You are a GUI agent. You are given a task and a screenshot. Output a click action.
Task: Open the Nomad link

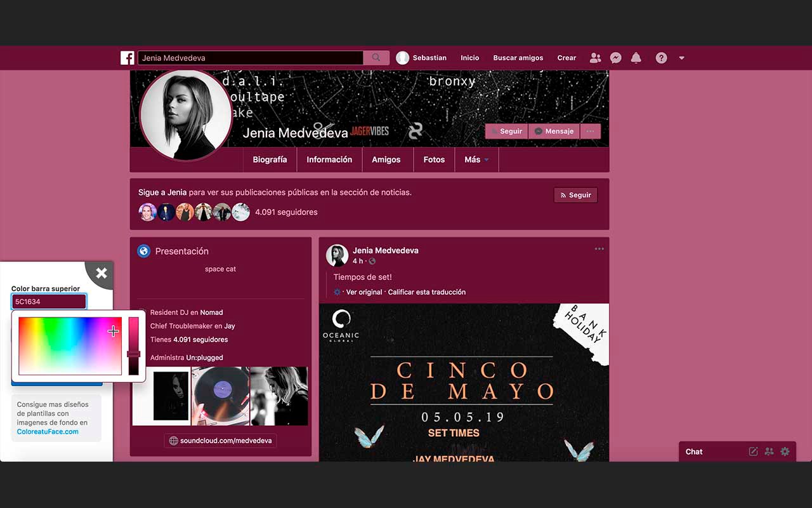[x=211, y=312]
